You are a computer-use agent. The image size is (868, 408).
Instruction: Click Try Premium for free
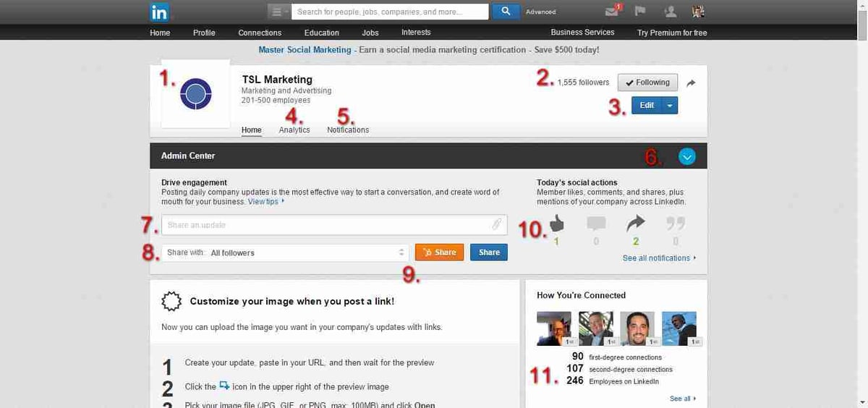tap(672, 33)
